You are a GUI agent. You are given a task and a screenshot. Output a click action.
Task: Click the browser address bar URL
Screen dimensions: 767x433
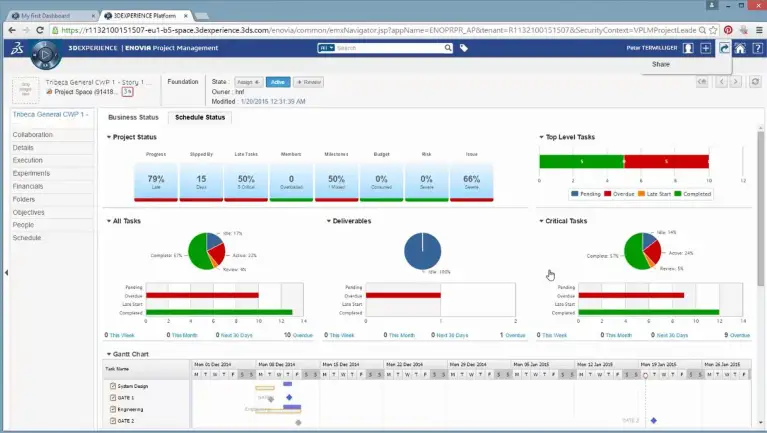378,30
